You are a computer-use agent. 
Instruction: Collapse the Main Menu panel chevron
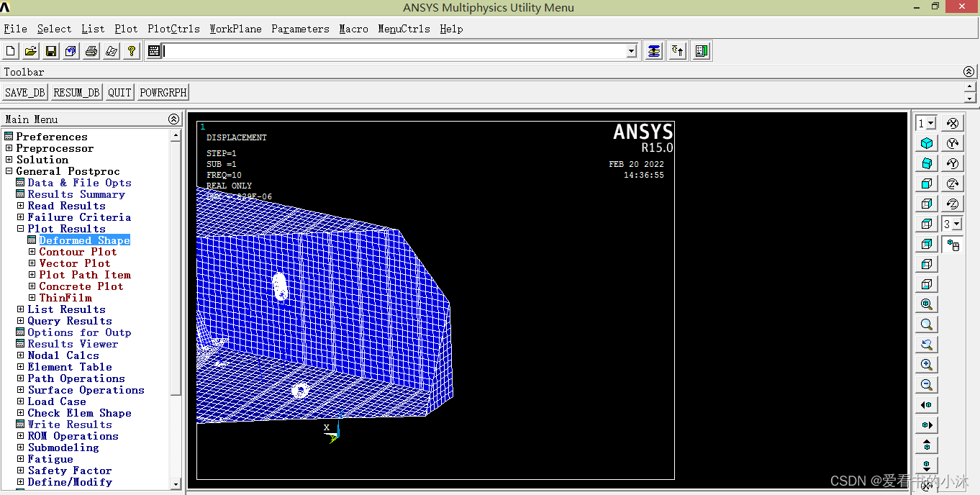click(173, 119)
